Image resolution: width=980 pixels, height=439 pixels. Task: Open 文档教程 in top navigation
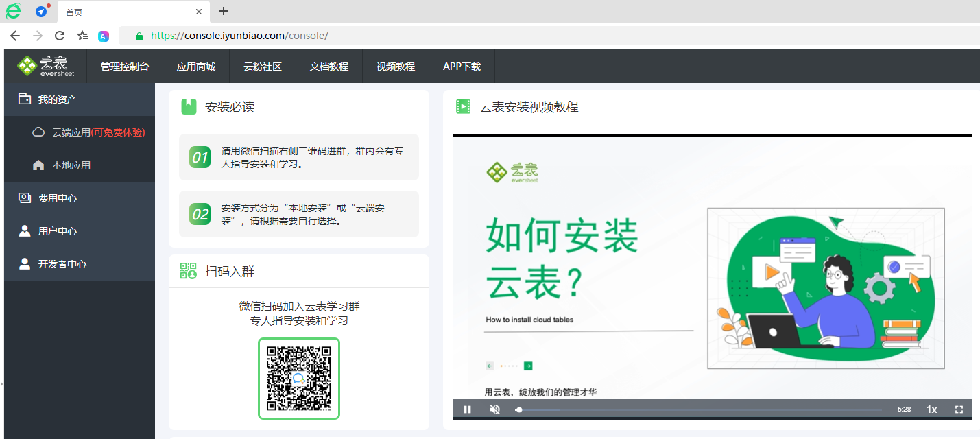coord(329,67)
